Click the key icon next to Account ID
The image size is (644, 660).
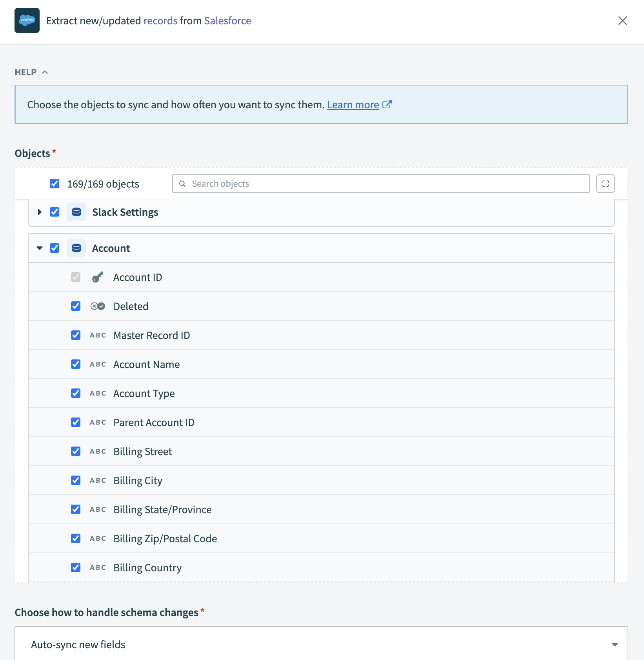click(x=98, y=277)
